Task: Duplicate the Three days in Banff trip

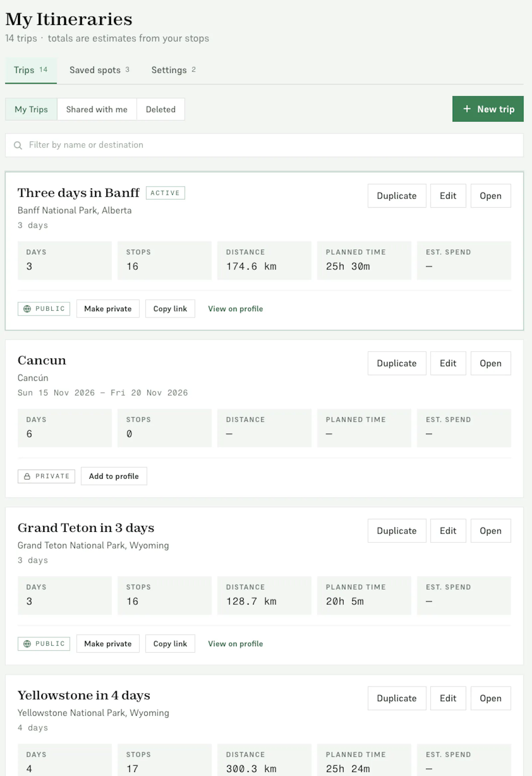Action: (x=397, y=196)
